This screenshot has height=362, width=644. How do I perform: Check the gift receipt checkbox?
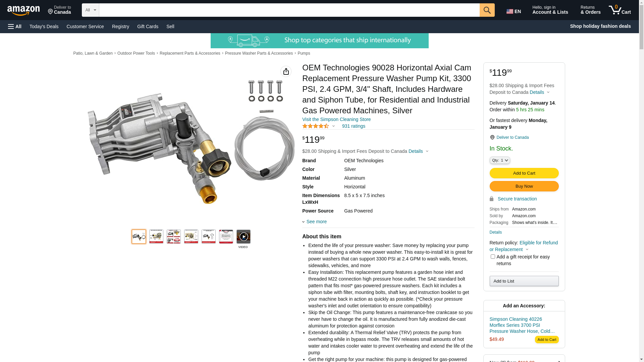(x=493, y=257)
